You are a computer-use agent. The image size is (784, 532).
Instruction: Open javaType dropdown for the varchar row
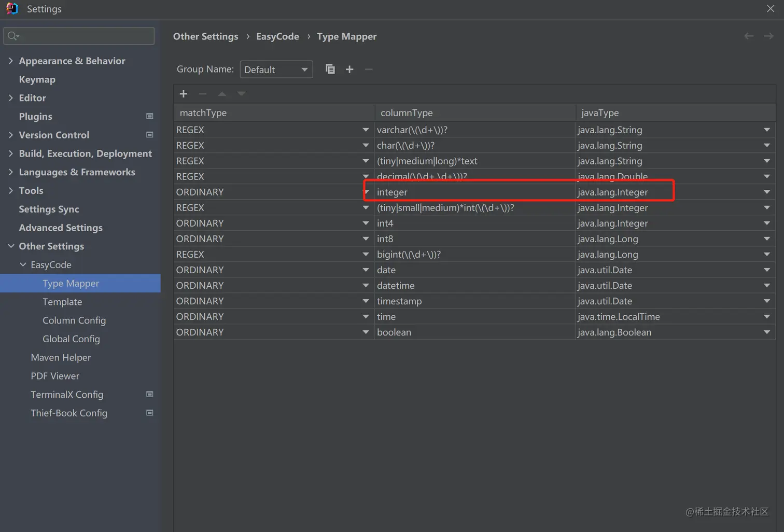point(767,130)
